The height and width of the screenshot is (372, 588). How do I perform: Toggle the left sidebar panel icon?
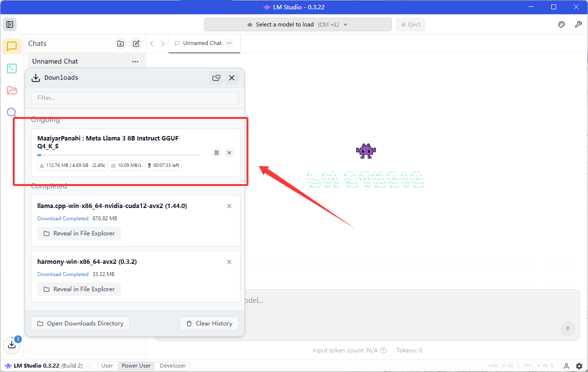pos(9,24)
